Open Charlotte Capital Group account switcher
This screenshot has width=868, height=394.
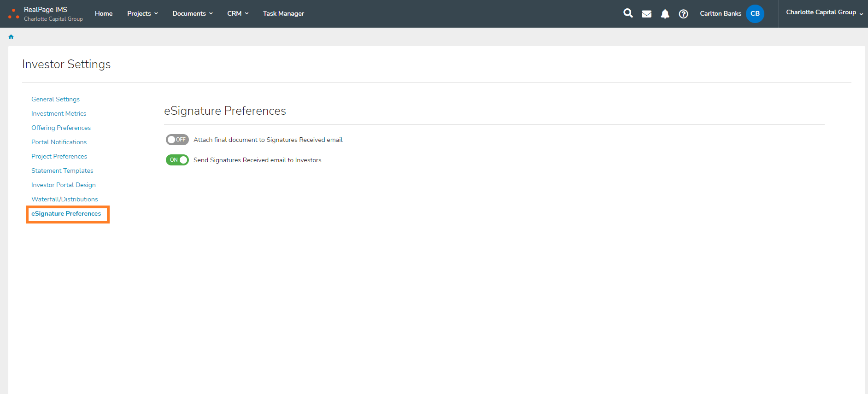click(824, 12)
